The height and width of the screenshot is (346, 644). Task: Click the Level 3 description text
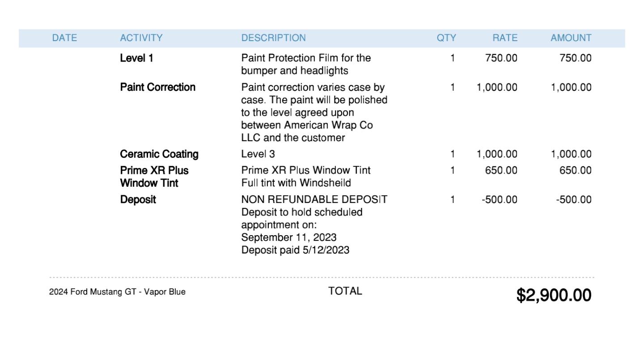pos(258,154)
